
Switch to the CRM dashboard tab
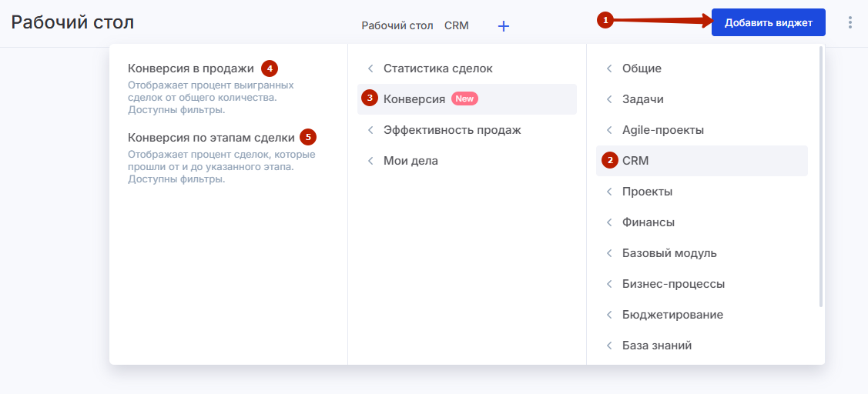click(457, 25)
